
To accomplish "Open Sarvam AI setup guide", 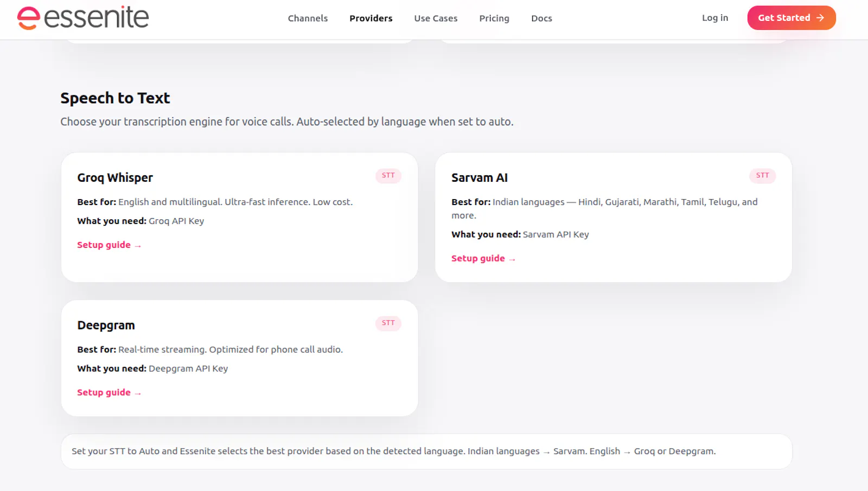I will [483, 259].
